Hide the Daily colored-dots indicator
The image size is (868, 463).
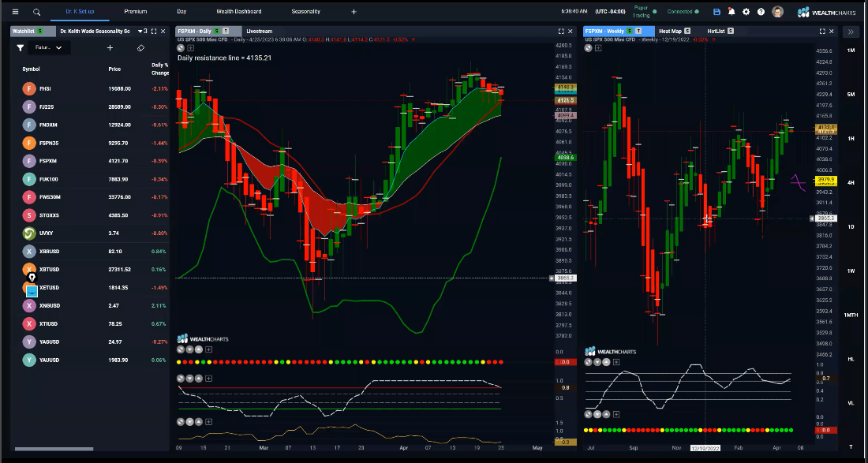point(181,349)
